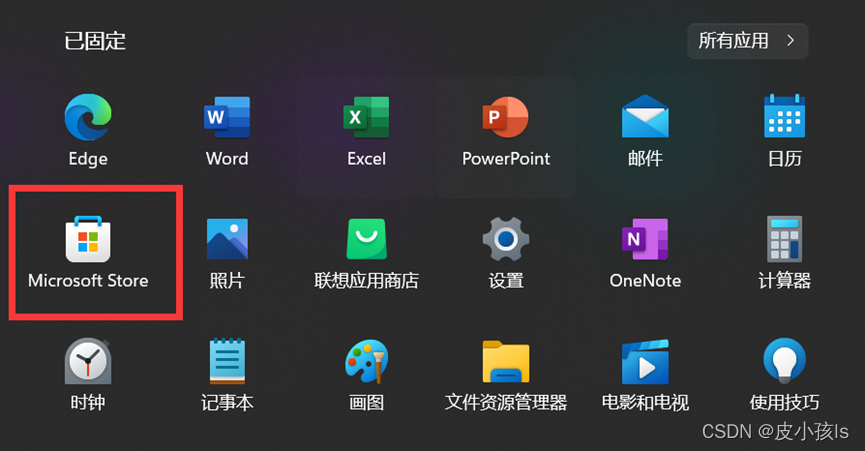Open the 日历 calendar app
This screenshot has height=451, width=865.
[x=784, y=116]
